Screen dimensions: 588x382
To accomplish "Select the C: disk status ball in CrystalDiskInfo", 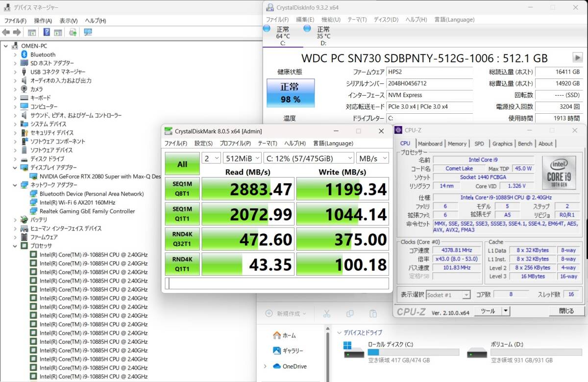I will coord(267,29).
